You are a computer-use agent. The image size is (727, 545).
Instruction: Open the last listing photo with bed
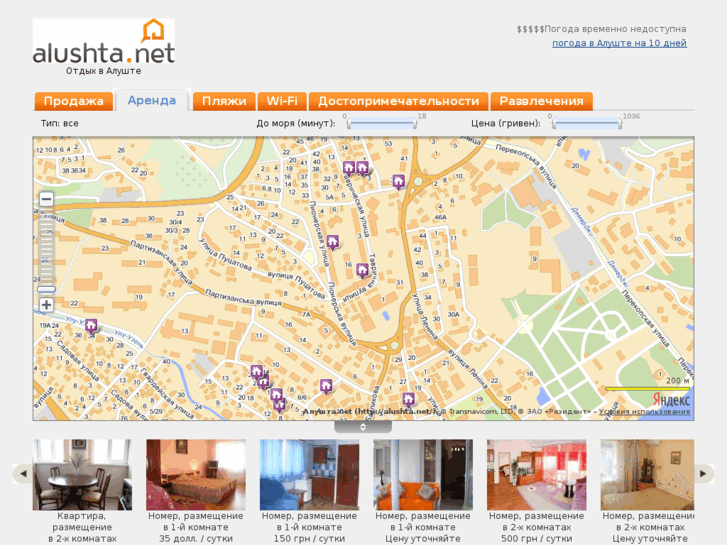coord(647,474)
